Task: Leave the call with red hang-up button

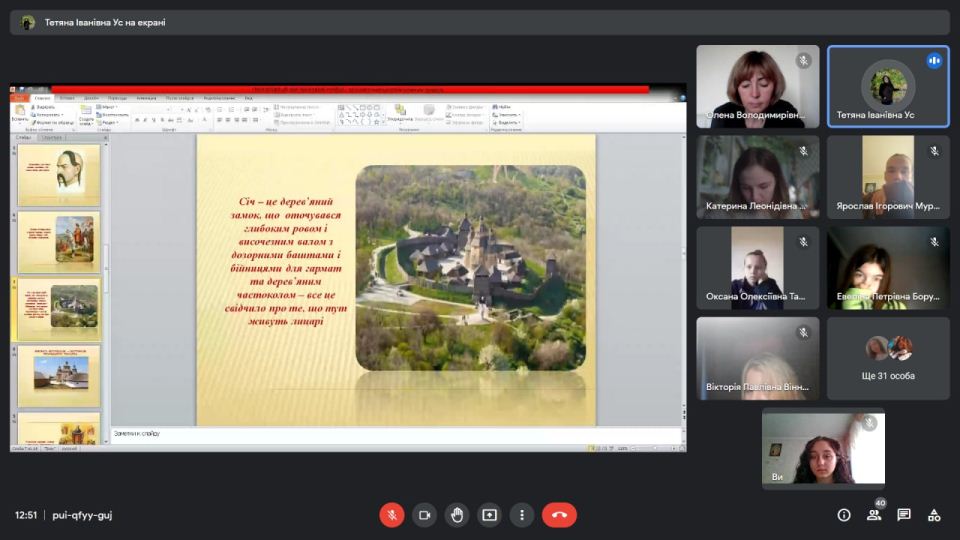Action: 559,515
